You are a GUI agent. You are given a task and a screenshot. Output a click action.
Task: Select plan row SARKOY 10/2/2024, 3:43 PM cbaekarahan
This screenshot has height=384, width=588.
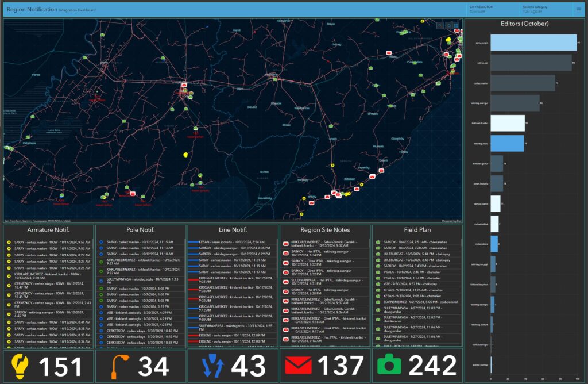click(x=417, y=266)
